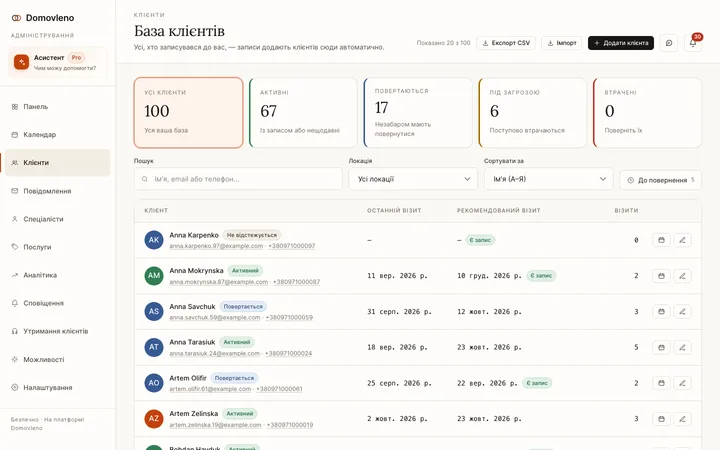Click calendar icon in Artem Zelinska row
This screenshot has width=720, height=450.
661,419
